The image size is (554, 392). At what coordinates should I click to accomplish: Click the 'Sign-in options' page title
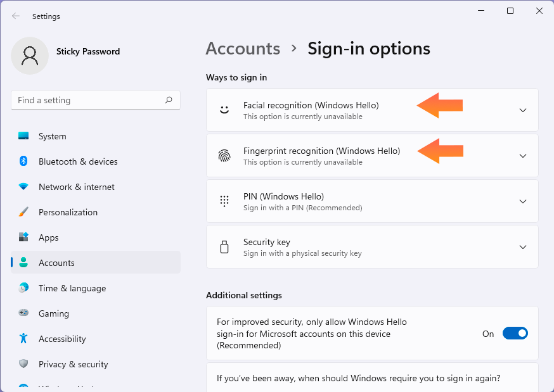369,48
